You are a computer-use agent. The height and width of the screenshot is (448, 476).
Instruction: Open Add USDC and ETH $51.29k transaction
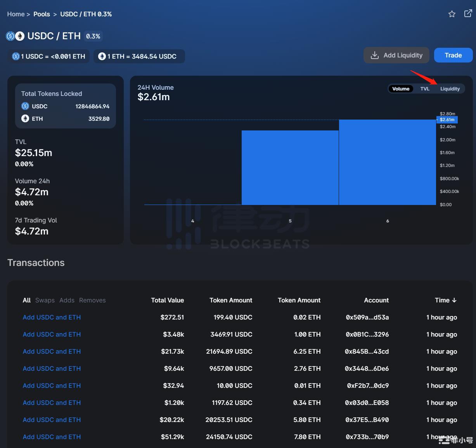[x=52, y=437]
